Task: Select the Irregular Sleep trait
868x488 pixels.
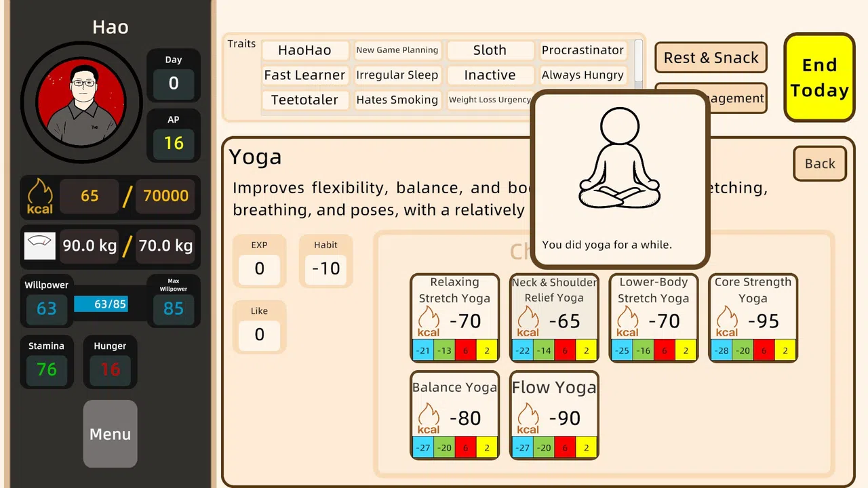Action: pyautogui.click(x=397, y=75)
